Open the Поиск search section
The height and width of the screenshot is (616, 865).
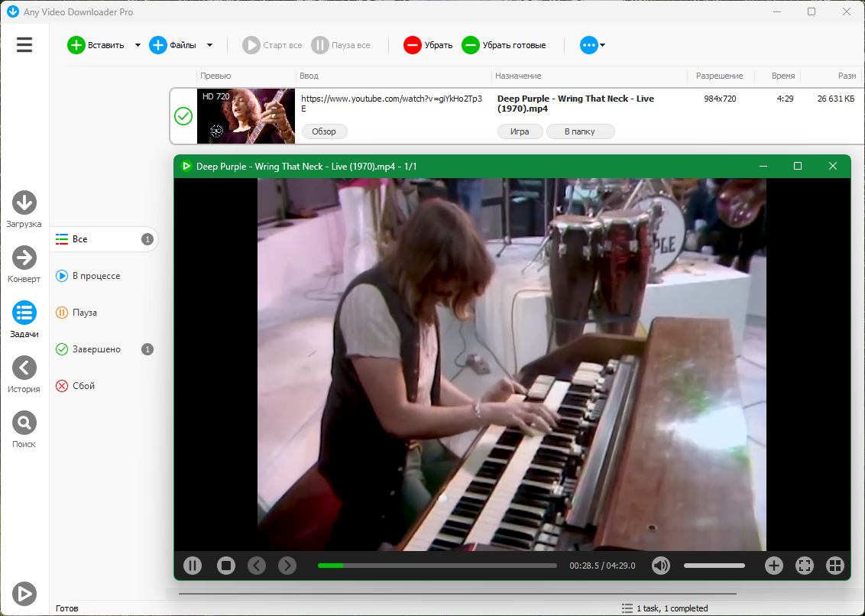(24, 430)
